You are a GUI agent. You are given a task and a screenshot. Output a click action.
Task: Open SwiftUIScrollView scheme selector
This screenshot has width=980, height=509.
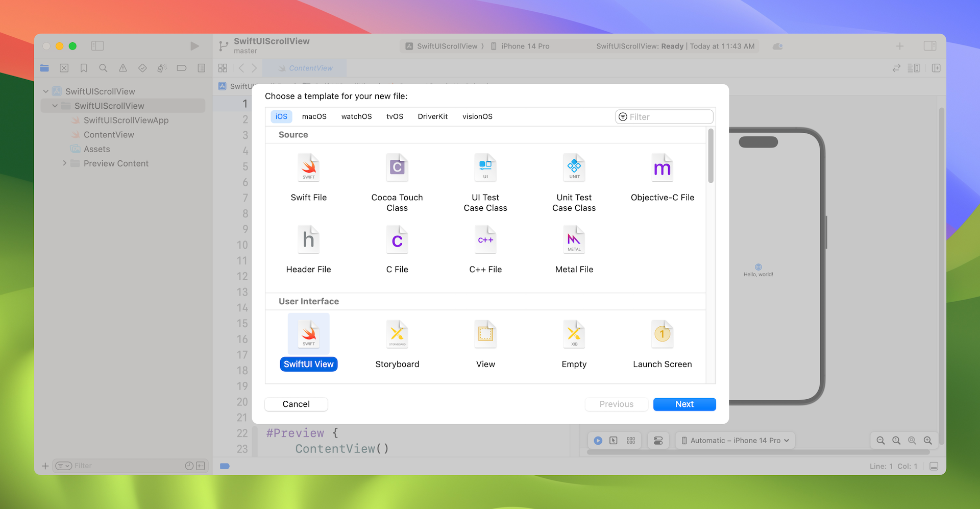click(442, 46)
